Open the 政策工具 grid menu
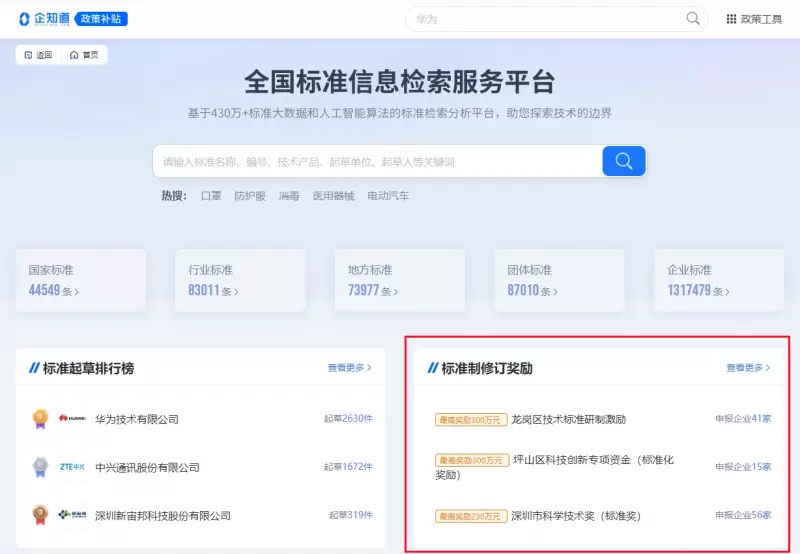 coord(754,19)
